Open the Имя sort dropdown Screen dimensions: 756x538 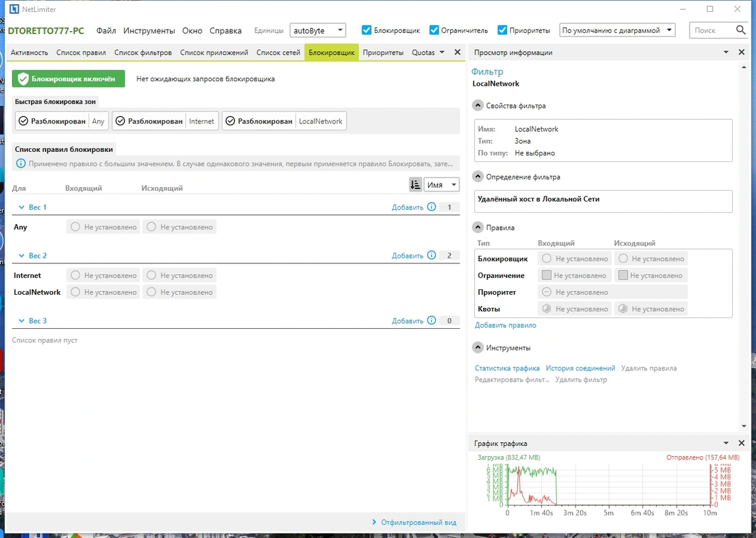(442, 185)
